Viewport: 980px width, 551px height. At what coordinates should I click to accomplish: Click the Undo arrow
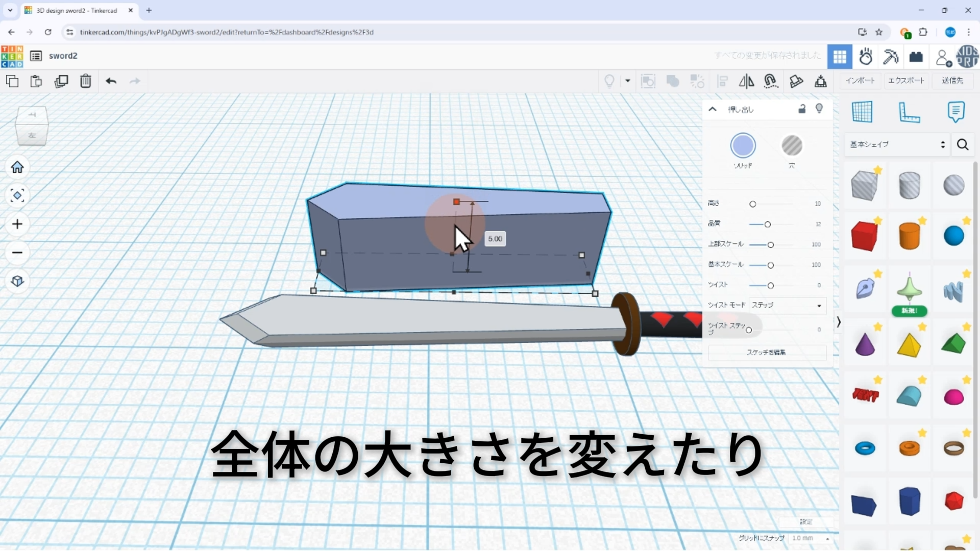(x=111, y=81)
